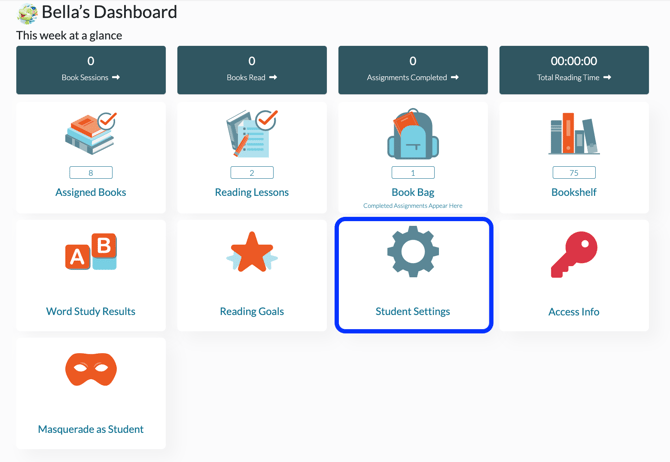This screenshot has height=462, width=670.
Task: Click the count badge 1 under Book Bag
Action: pos(413,173)
